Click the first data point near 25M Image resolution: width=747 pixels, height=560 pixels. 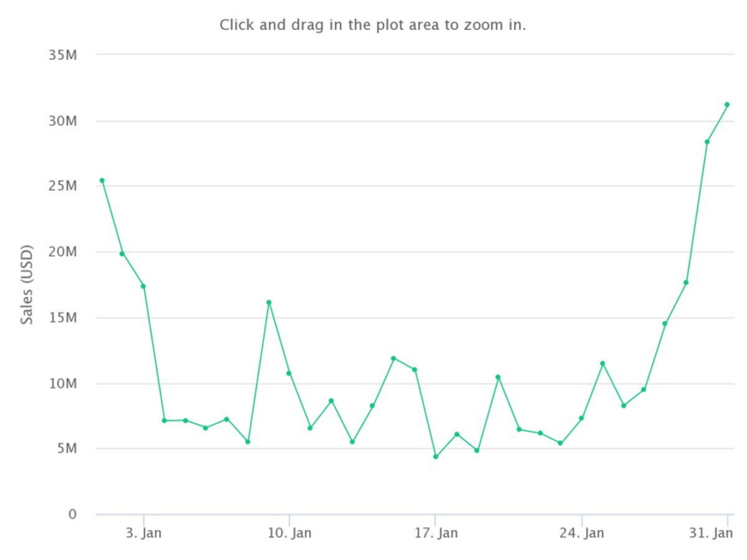pyautogui.click(x=102, y=180)
